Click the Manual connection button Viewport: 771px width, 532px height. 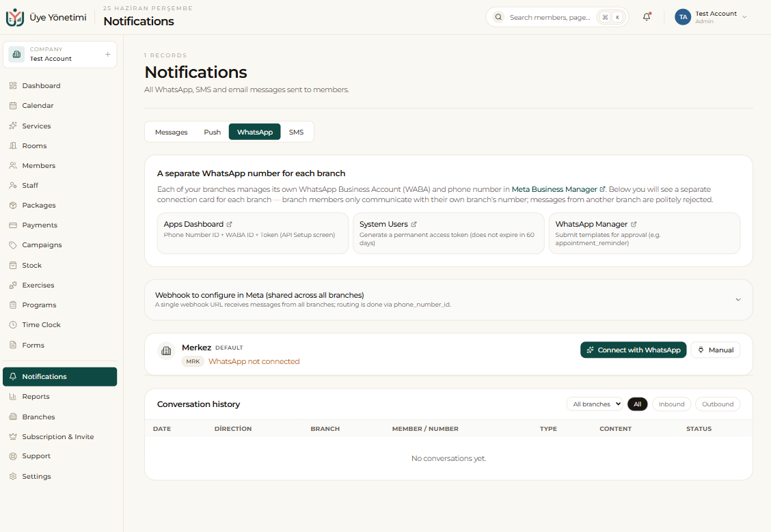tap(716, 350)
